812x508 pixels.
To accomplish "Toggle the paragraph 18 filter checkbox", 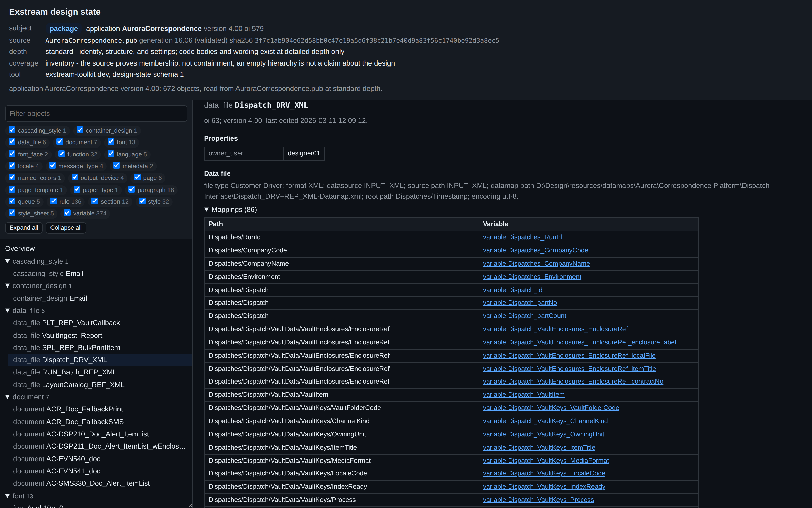I will tap(131, 189).
